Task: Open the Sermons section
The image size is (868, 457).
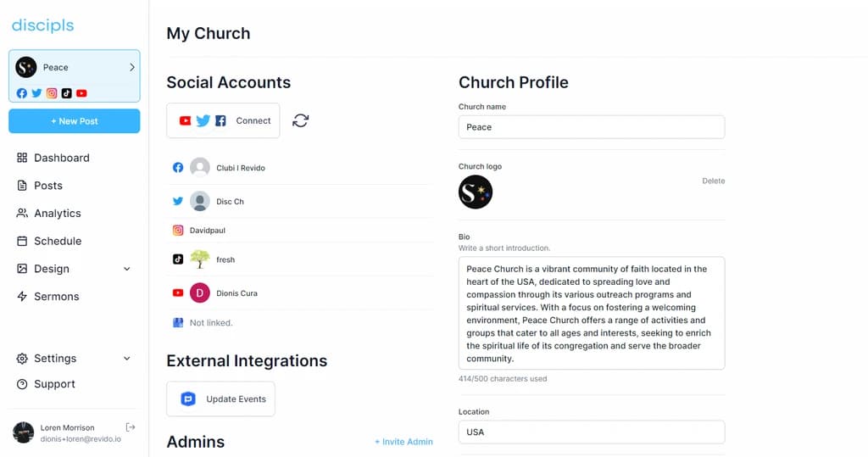Action: pyautogui.click(x=56, y=297)
